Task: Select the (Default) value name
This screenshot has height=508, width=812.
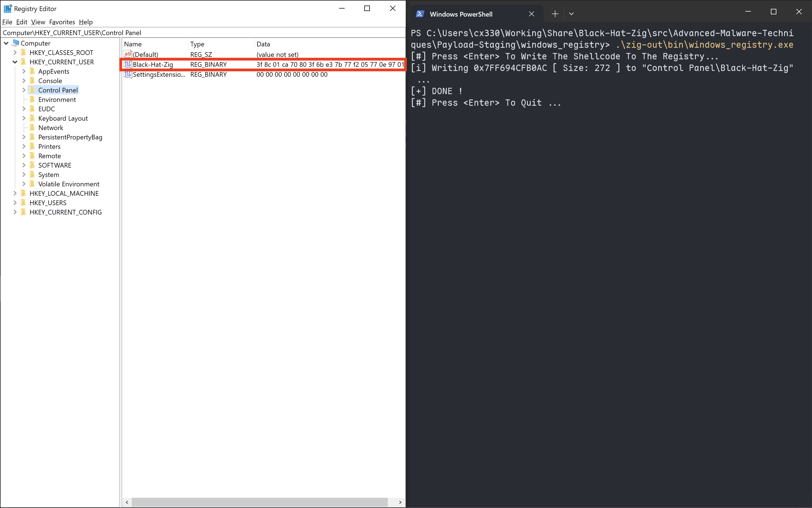Action: tap(145, 54)
